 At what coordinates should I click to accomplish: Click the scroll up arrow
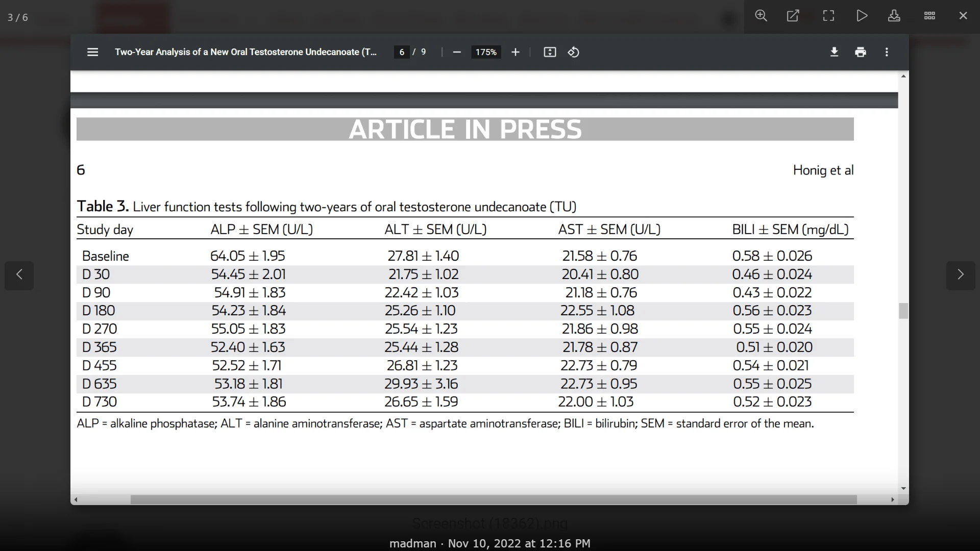[x=903, y=76]
